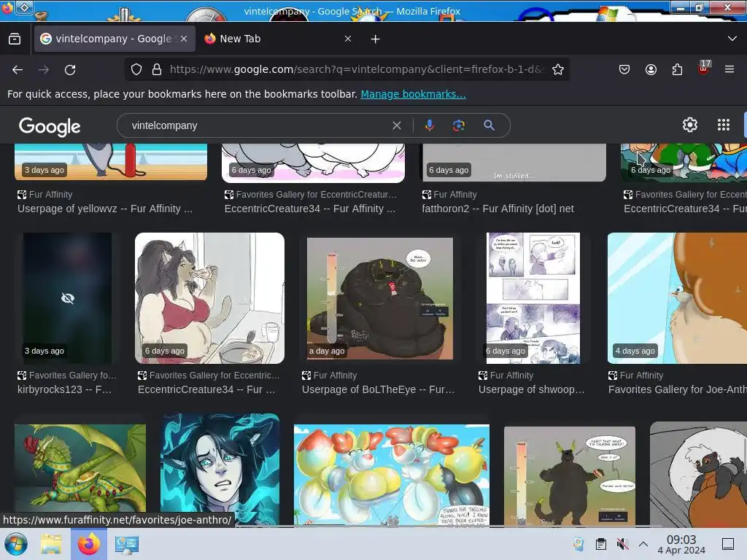Click the Firefox taskbar icon

point(89,544)
